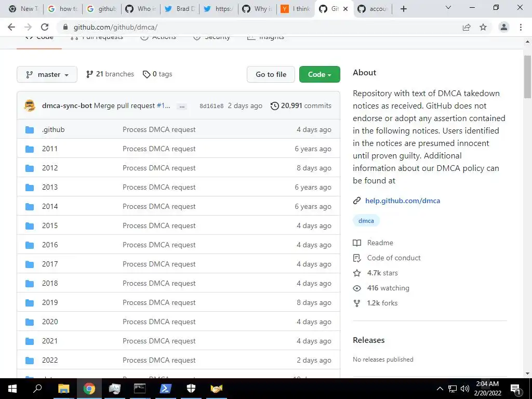The height and width of the screenshot is (399, 532).
Task: Open commit hash 8d161e8
Action: [211, 106]
